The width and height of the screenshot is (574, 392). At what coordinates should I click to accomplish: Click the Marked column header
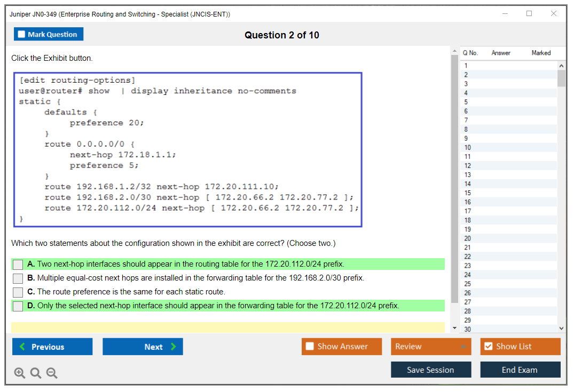tap(540, 53)
